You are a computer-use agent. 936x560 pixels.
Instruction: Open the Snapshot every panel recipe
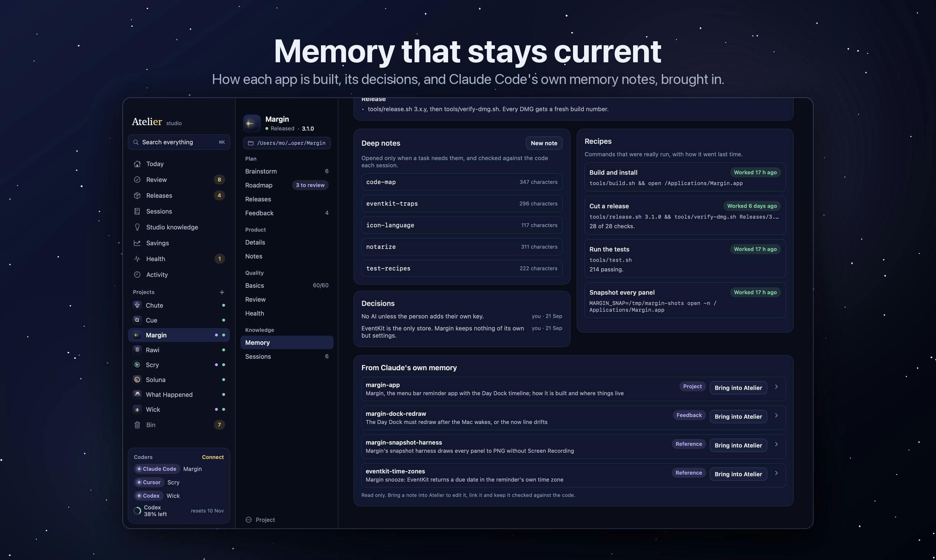pos(685,300)
